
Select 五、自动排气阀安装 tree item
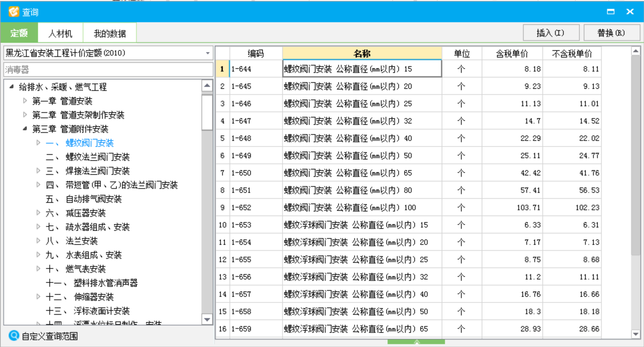[x=84, y=199]
